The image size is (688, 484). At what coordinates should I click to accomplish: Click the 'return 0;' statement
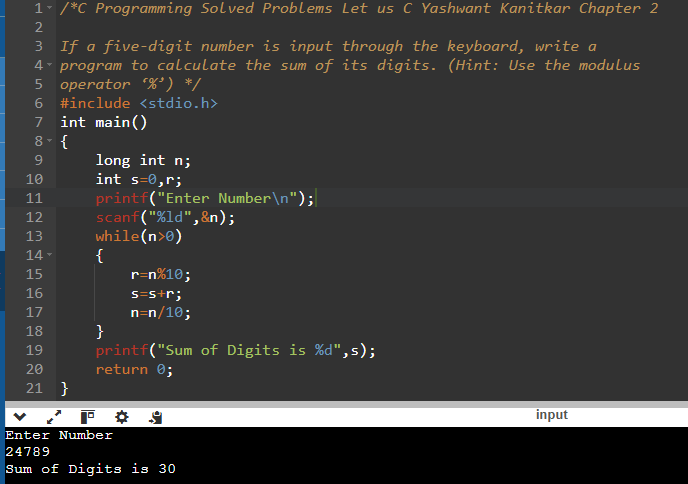tap(134, 369)
